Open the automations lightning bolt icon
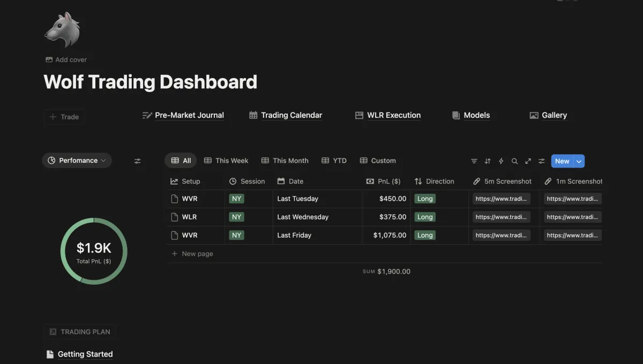This screenshot has height=364, width=643. [501, 161]
